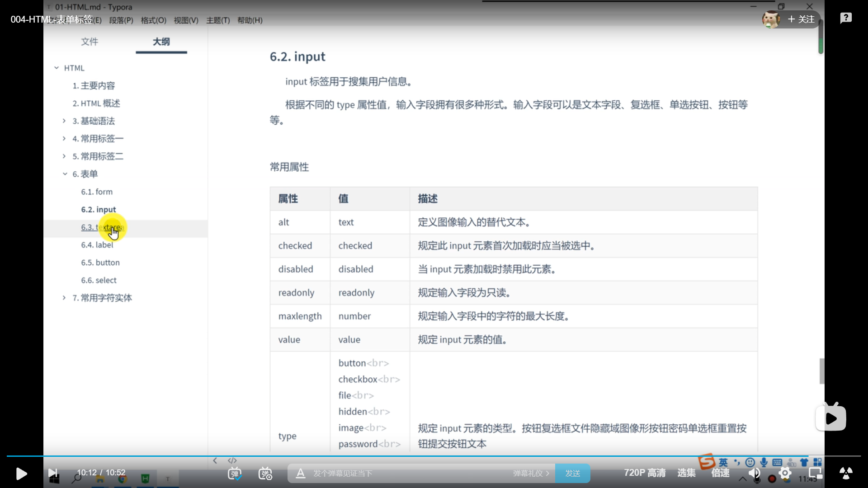Click the 发送 button to send a danmaku

point(572,473)
